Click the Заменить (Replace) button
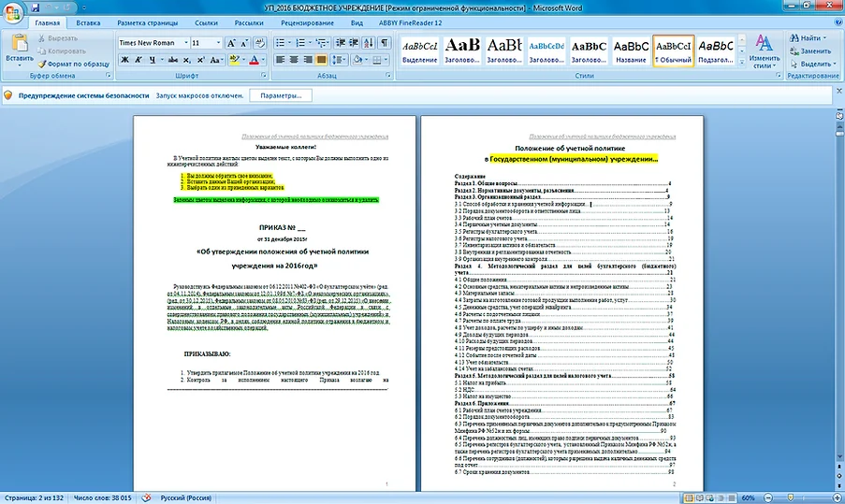Viewport: 845px width, 504px height. tap(810, 51)
